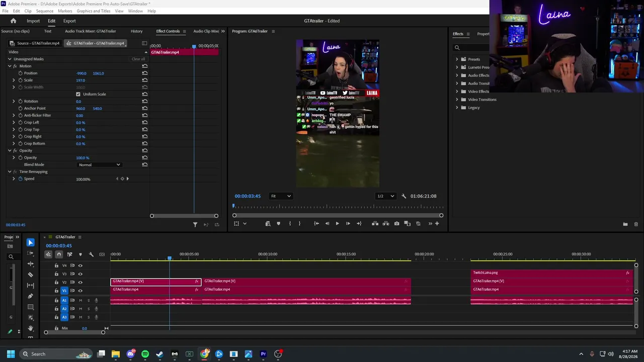Open the Blend Mode Normal dropdown

pos(99,165)
